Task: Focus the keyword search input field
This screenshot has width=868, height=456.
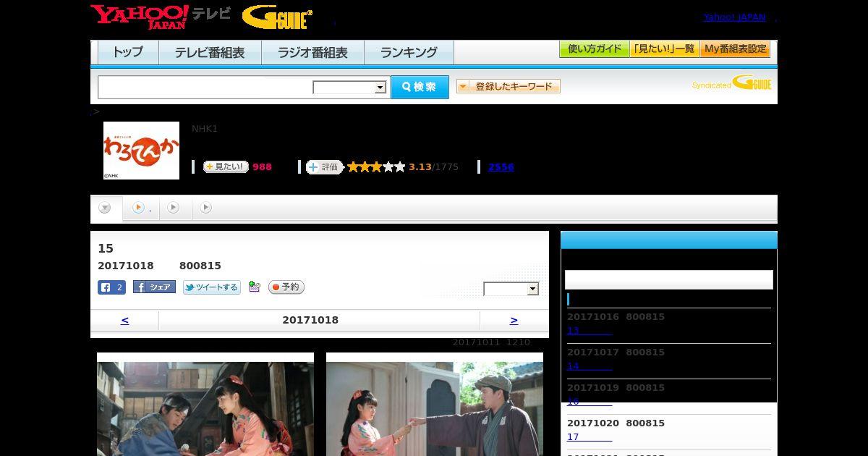Action: coord(205,87)
